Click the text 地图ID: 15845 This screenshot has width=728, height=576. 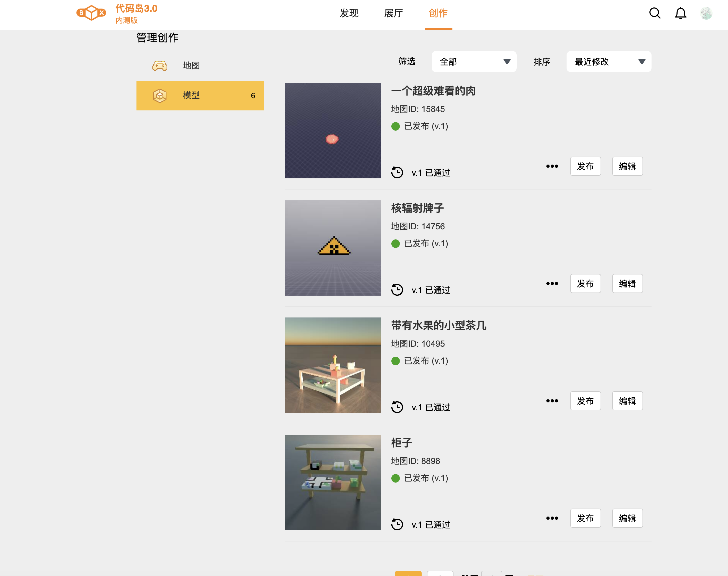[418, 109]
